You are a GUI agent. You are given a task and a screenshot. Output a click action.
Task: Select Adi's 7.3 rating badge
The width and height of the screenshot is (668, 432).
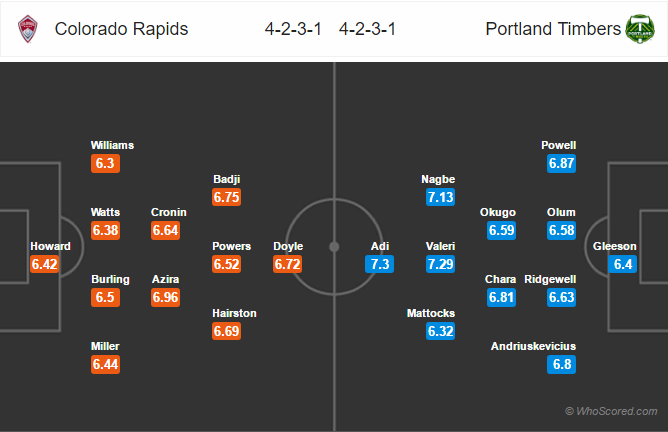380,264
